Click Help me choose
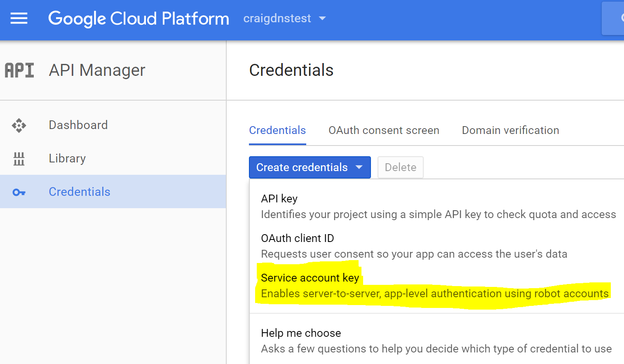This screenshot has width=624, height=364. pyautogui.click(x=301, y=333)
